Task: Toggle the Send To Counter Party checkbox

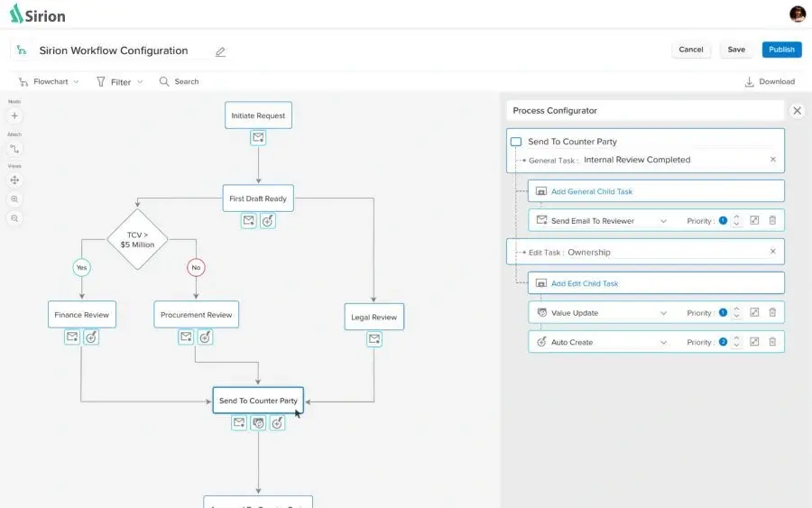Action: (x=516, y=143)
